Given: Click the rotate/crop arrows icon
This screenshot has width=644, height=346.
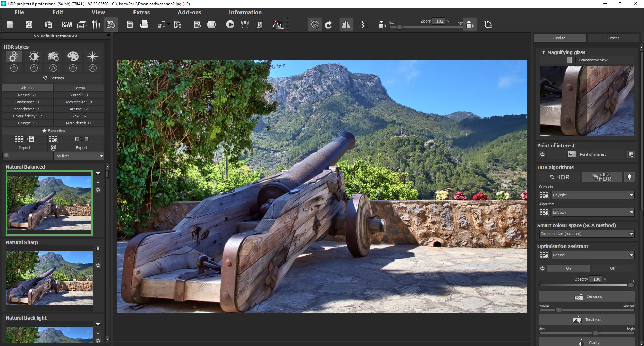Looking at the screenshot, I should (x=488, y=24).
